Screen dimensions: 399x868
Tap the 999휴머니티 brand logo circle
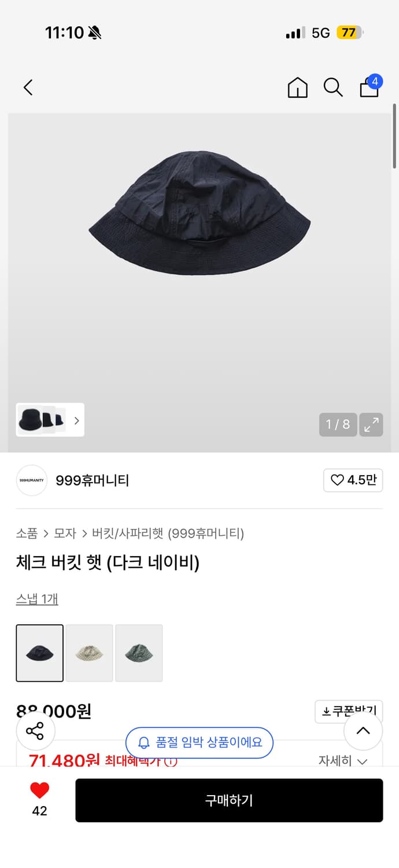point(31,480)
